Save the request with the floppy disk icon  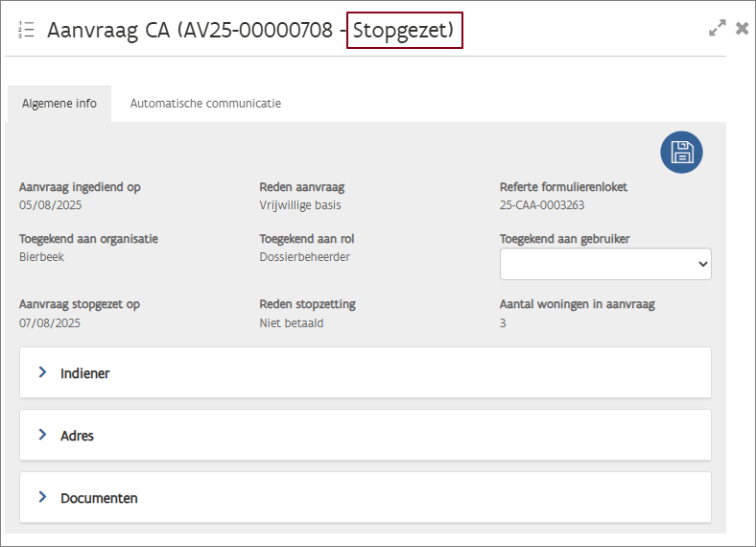pyautogui.click(x=681, y=153)
